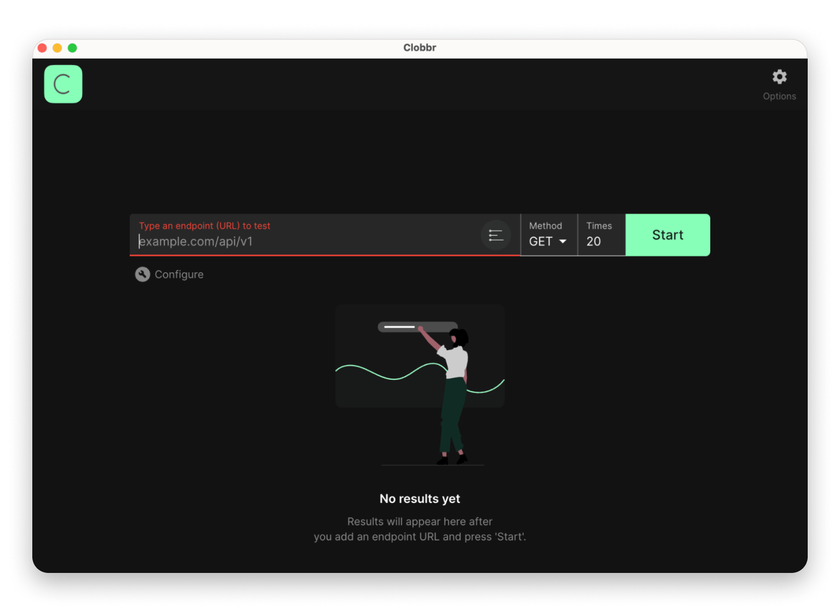This screenshot has height=616, width=840.
Task: Click the empty-state illustration image
Action: click(420, 384)
